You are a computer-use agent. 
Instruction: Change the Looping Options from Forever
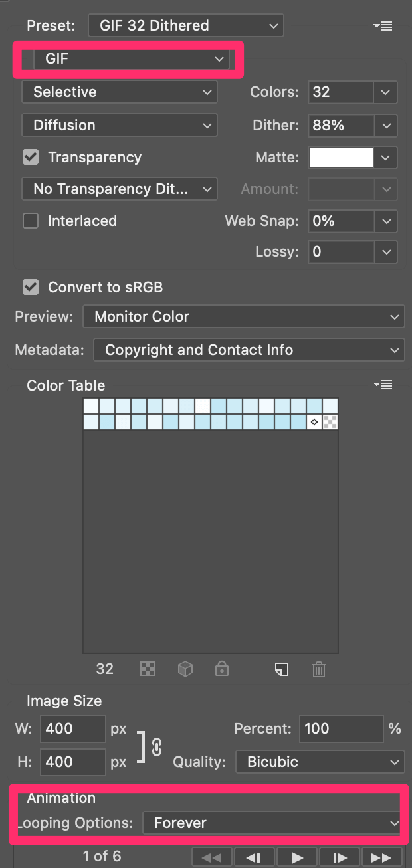tap(272, 823)
